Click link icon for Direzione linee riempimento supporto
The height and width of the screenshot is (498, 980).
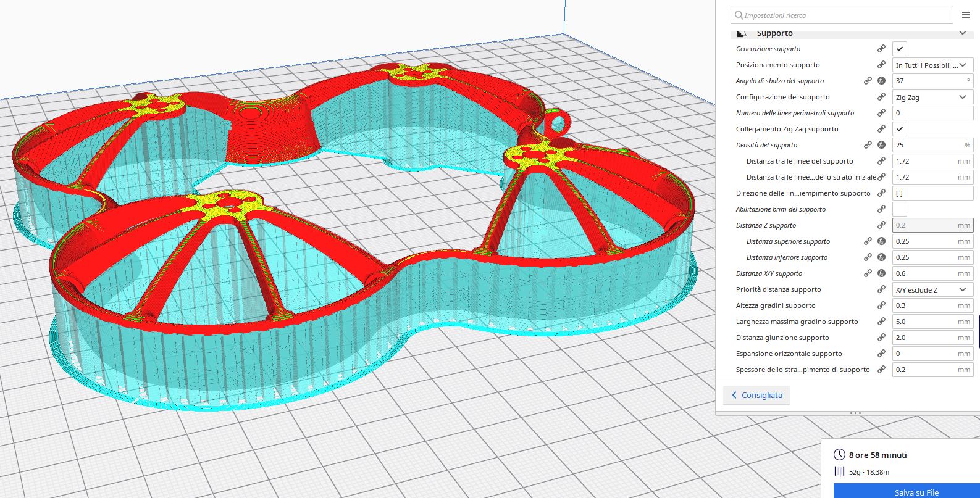point(882,193)
